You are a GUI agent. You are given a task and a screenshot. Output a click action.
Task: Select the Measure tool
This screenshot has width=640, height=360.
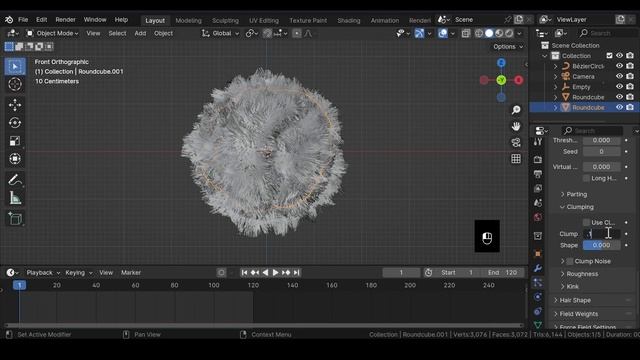[x=15, y=198]
